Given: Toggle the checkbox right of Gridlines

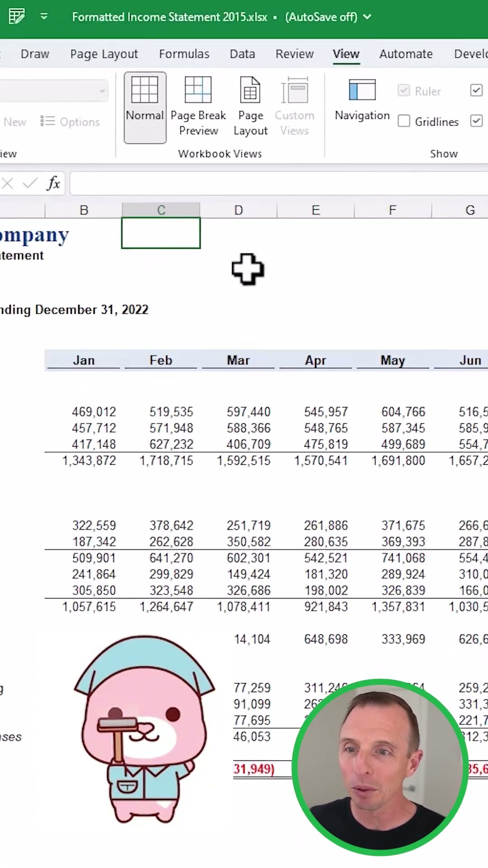Looking at the screenshot, I should point(476,121).
